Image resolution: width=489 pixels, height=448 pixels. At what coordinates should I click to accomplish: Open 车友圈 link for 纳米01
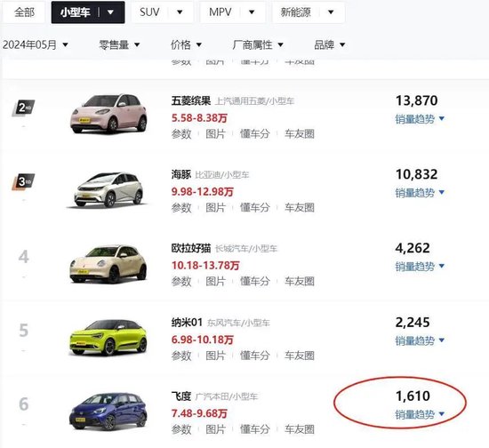point(299,356)
